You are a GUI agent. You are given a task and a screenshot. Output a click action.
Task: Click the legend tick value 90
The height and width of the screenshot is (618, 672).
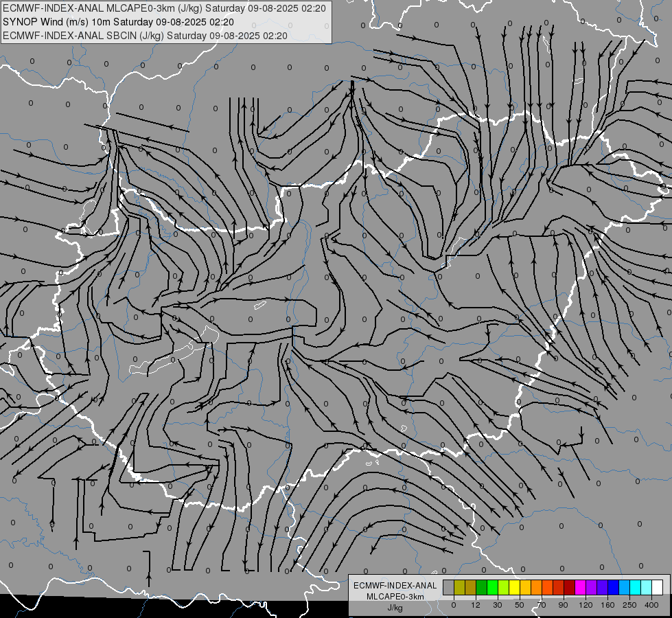[564, 605]
